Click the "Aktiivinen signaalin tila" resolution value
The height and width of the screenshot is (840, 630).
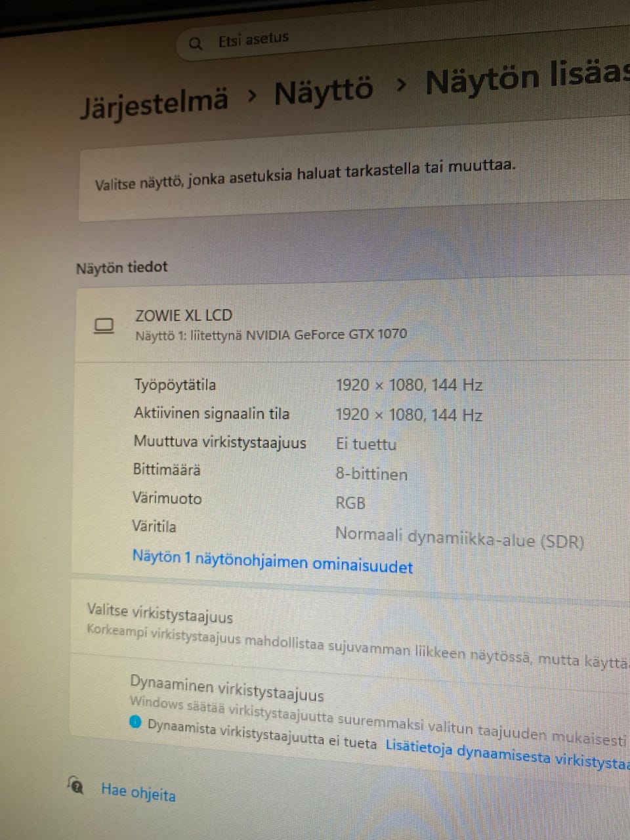pyautogui.click(x=409, y=415)
